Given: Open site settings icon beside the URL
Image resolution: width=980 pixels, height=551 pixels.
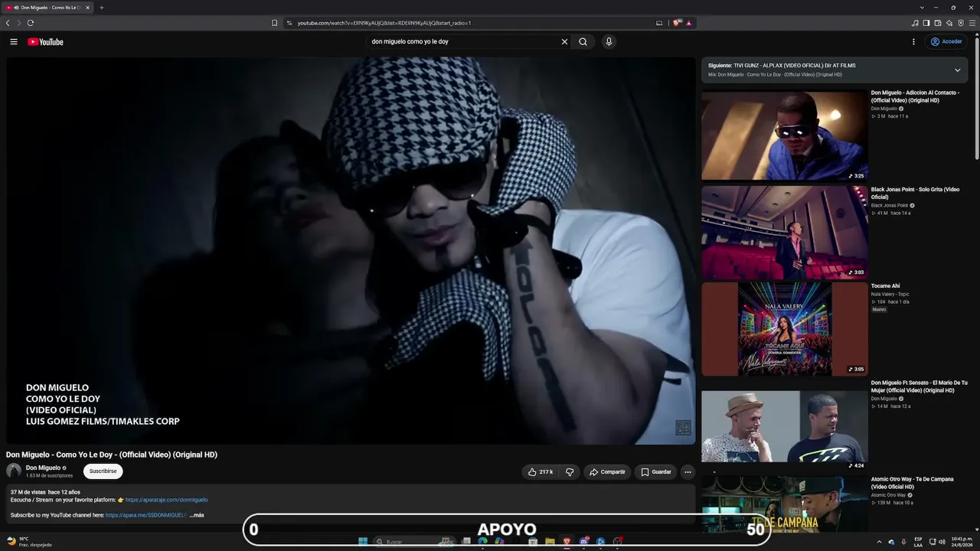Looking at the screenshot, I should pyautogui.click(x=289, y=23).
